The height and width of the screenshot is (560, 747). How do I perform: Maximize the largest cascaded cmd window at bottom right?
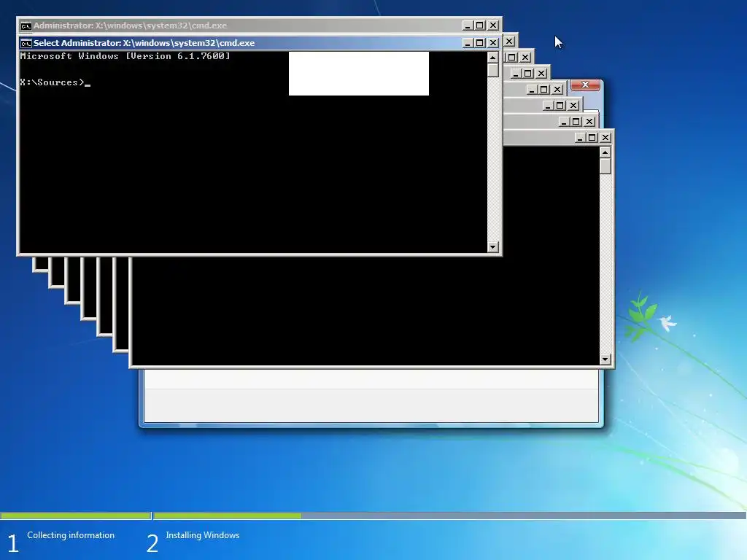(592, 138)
